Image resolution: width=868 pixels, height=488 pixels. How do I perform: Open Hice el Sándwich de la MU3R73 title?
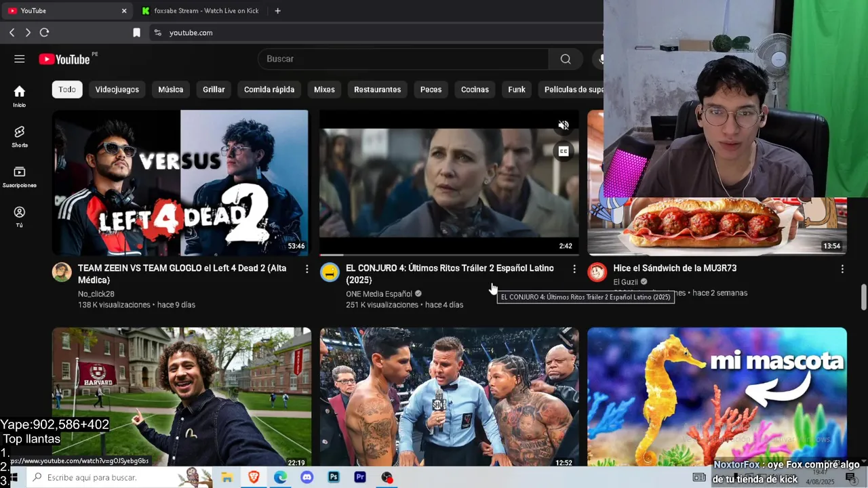coord(675,268)
